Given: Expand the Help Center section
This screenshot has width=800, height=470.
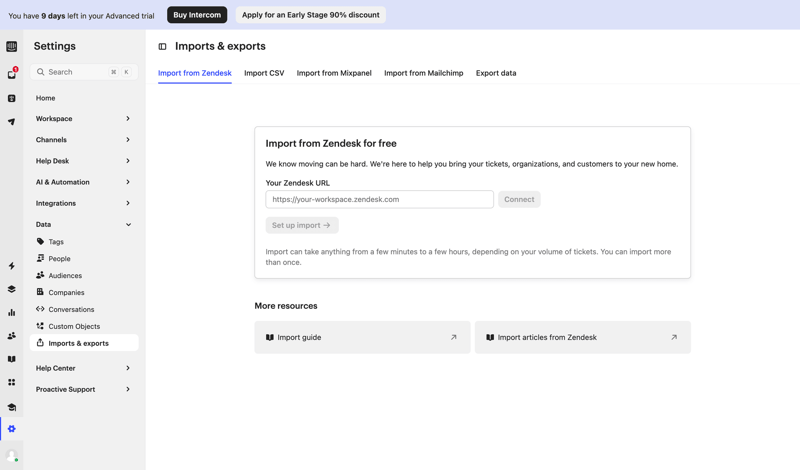Looking at the screenshot, I should (84, 368).
